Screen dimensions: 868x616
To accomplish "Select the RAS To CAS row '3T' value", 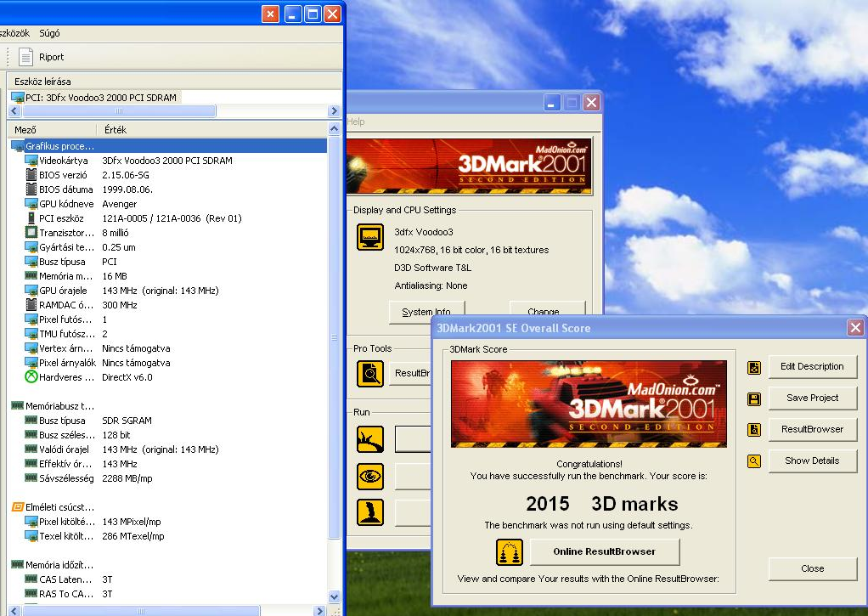I will (107, 594).
